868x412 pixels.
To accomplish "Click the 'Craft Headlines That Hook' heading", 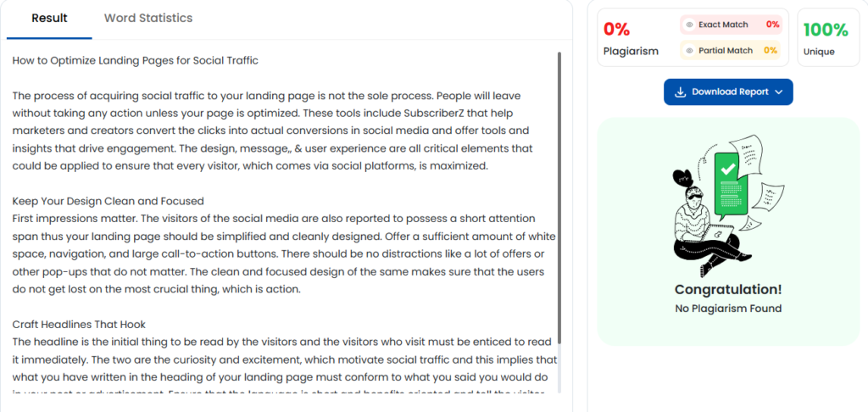I will point(79,324).
